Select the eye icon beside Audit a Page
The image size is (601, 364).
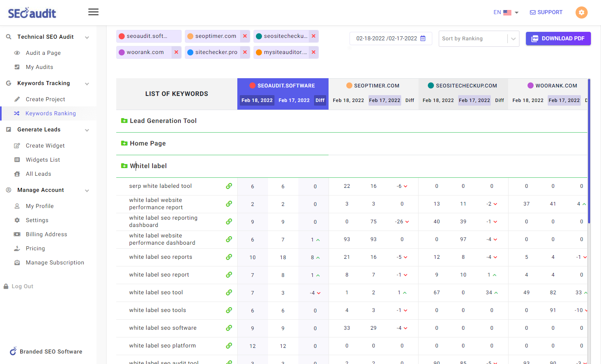[17, 53]
